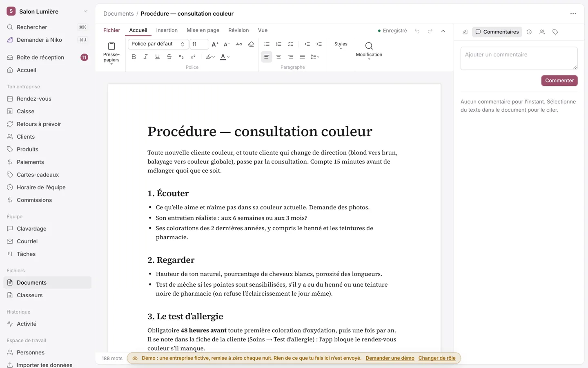Viewport: 588px width, 368px height.
Task: Insert a checklist
Action: click(290, 44)
